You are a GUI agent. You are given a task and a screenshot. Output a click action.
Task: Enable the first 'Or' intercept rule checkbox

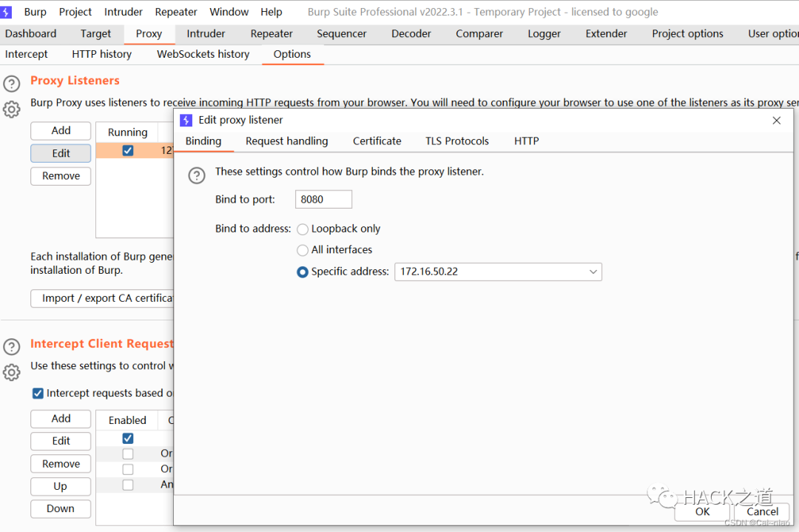point(128,454)
